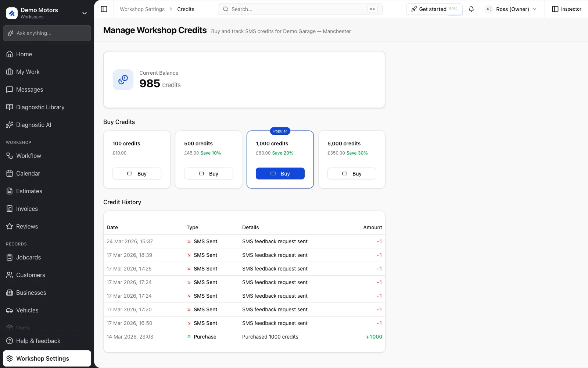Open Home from the sidebar
The height and width of the screenshot is (368, 588).
coord(47,54)
